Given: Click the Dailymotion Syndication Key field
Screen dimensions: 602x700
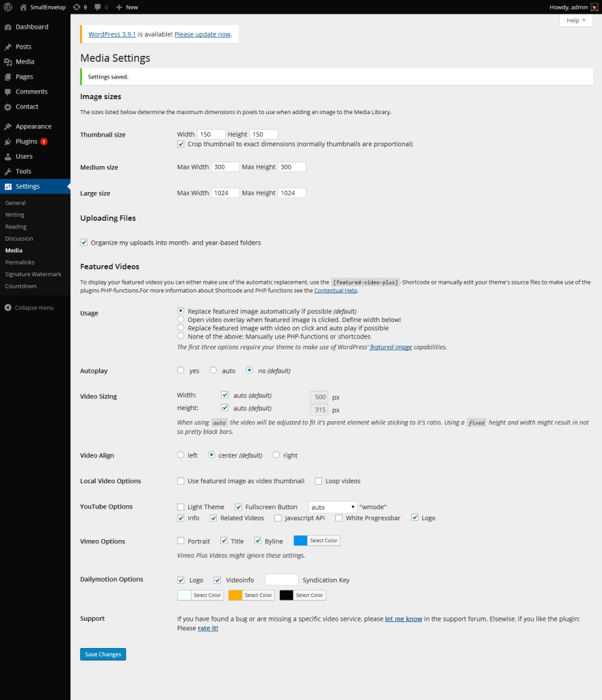Looking at the screenshot, I should (281, 580).
